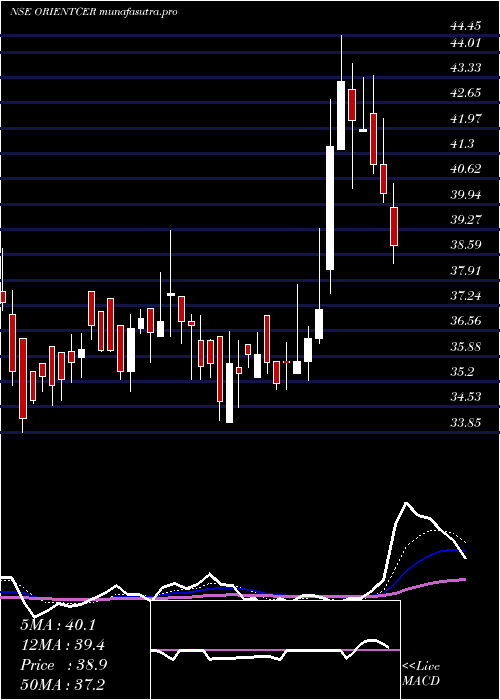Click the 35.2 price level label
Viewport: 500px width, 700px height.
click(462, 371)
